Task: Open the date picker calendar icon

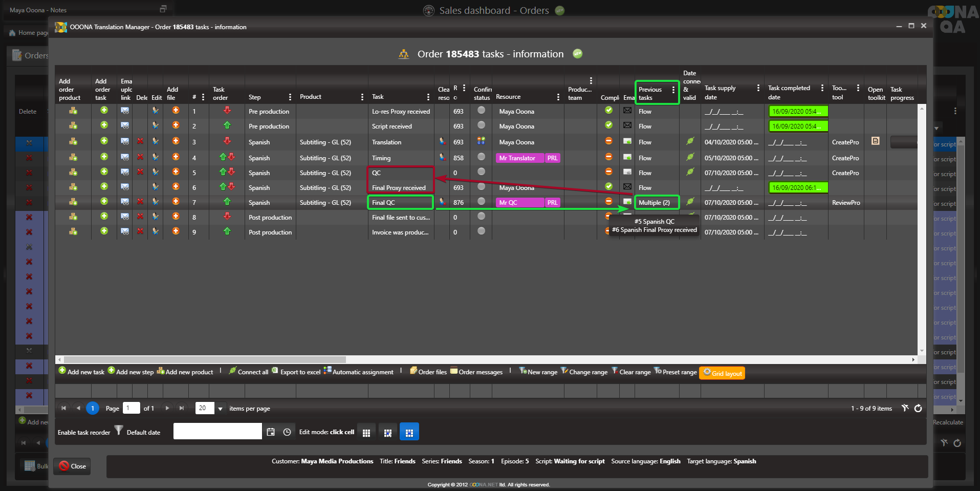Action: point(271,432)
